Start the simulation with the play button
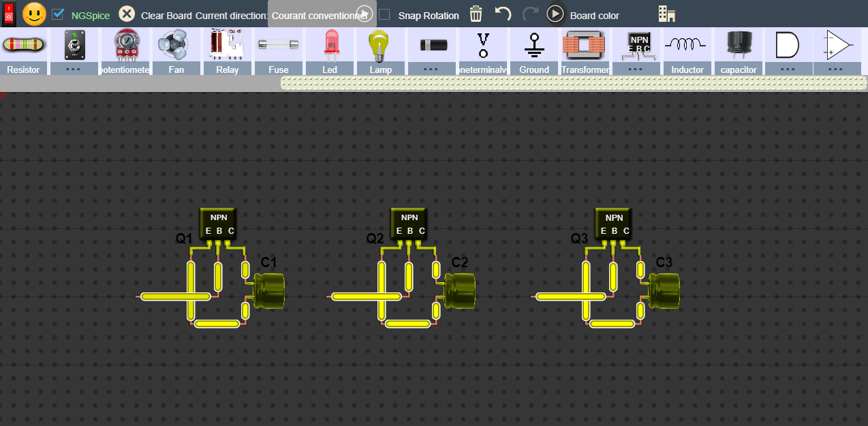The image size is (868, 426). (555, 14)
